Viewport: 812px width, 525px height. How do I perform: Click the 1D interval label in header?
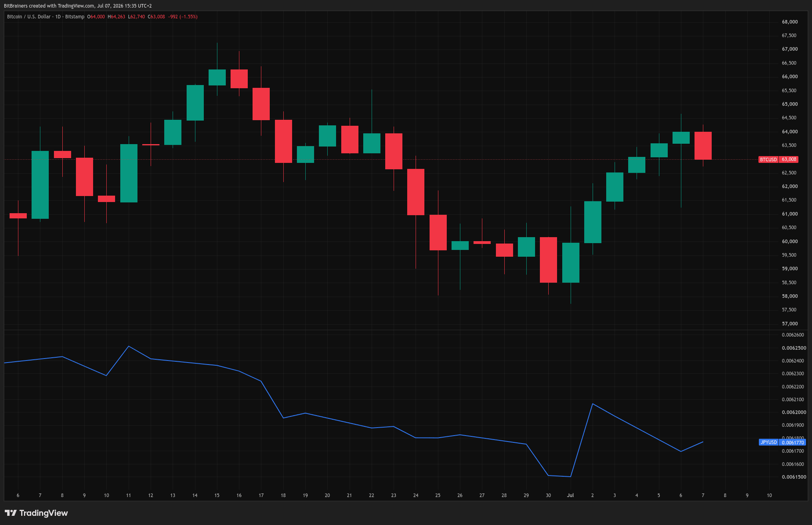pyautogui.click(x=58, y=17)
